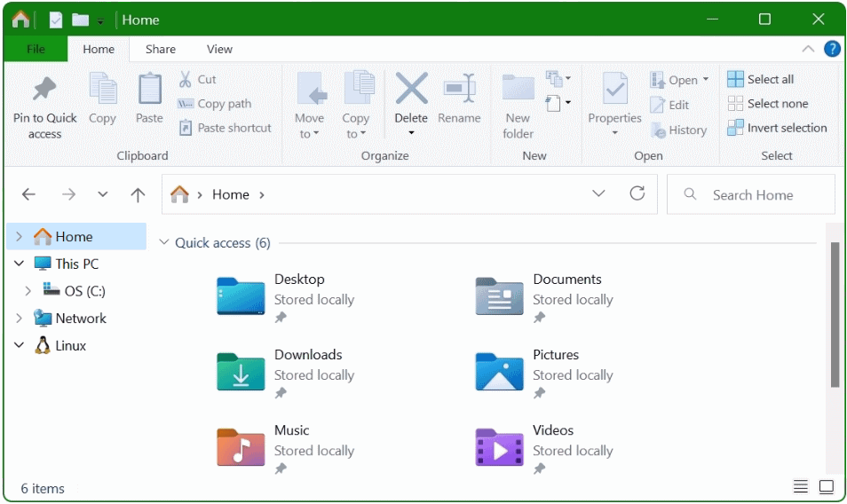Go up one level arrow
847x504 pixels.
click(x=138, y=194)
